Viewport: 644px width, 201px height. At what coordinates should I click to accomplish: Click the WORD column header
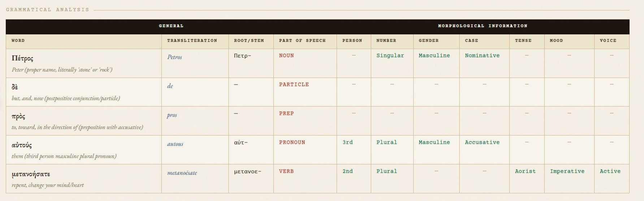18,40
